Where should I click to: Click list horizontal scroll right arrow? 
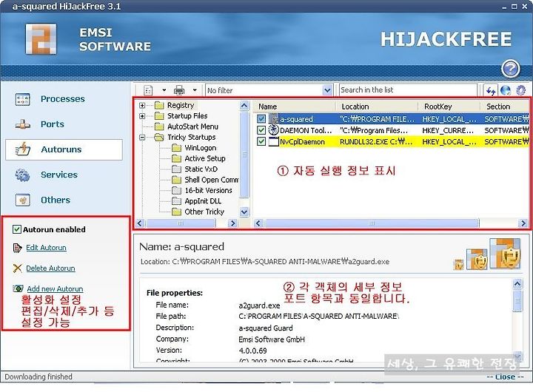tap(523, 223)
